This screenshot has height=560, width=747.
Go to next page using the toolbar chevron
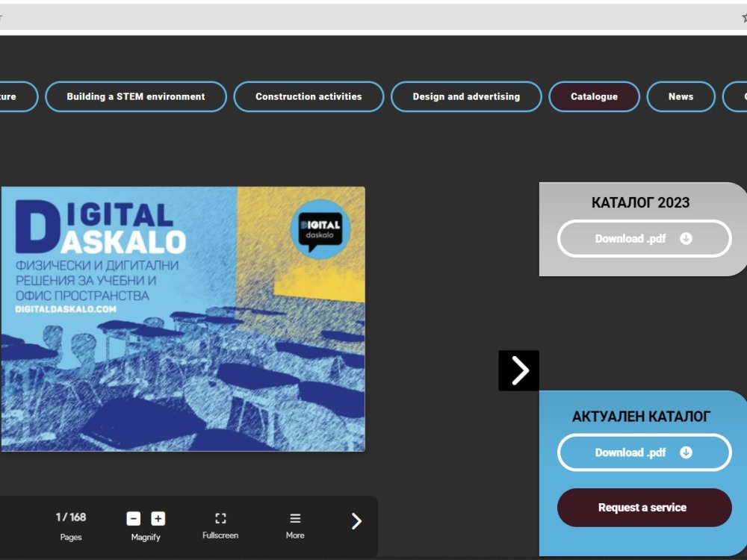[356, 521]
